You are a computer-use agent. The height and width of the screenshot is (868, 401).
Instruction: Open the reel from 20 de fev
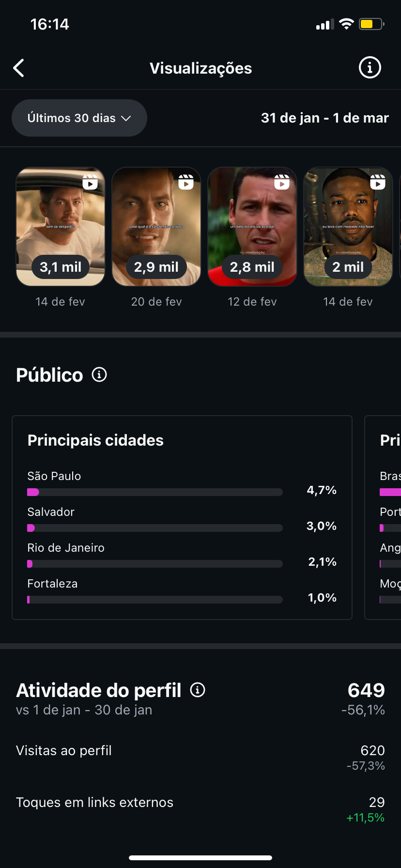[156, 227]
